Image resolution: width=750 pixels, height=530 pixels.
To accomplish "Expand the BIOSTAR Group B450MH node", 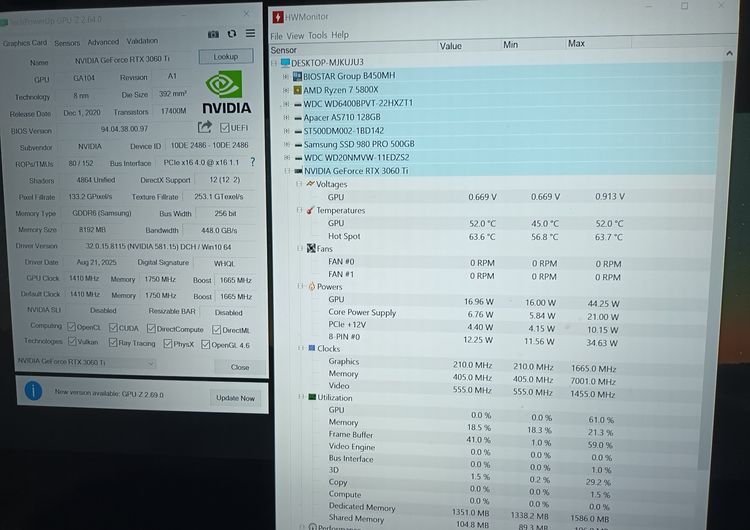I will point(286,77).
